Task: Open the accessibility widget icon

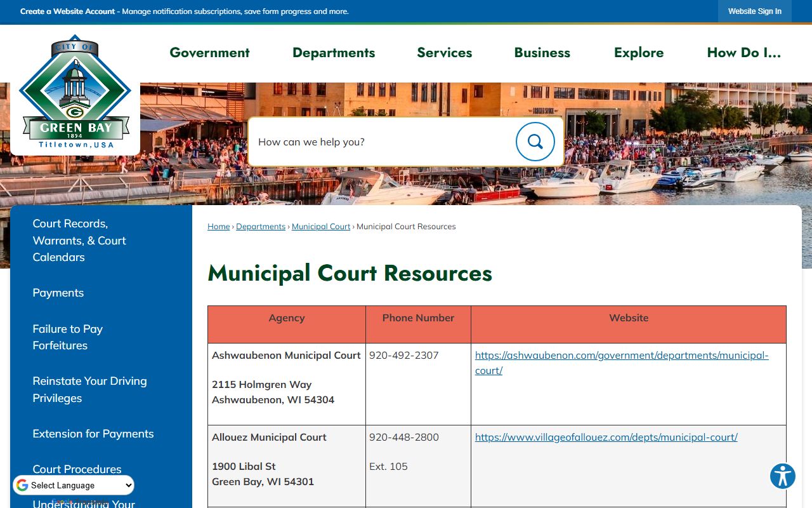Action: pos(783,476)
